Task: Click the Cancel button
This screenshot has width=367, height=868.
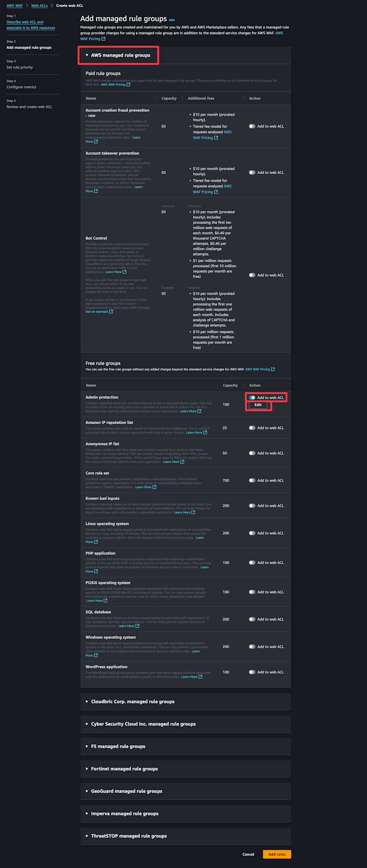Action: point(248,854)
